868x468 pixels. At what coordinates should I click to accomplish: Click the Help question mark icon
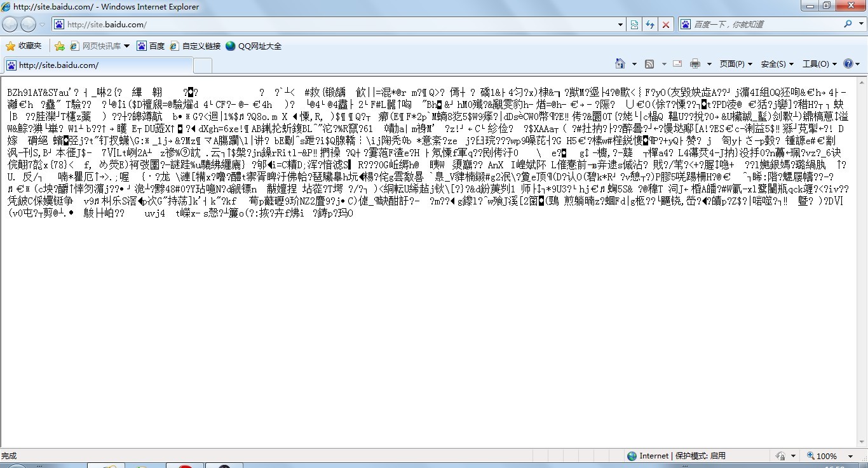(x=848, y=64)
